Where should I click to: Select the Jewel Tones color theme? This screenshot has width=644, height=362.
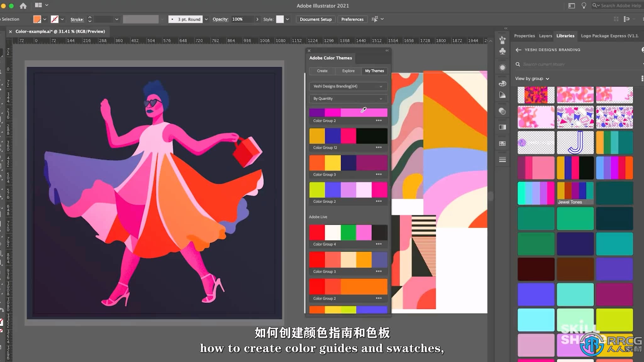575,193
